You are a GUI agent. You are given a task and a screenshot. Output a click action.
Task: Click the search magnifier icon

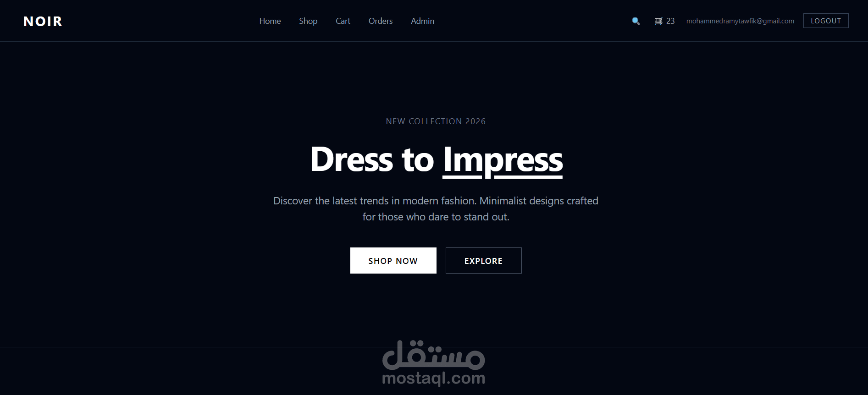(x=636, y=21)
